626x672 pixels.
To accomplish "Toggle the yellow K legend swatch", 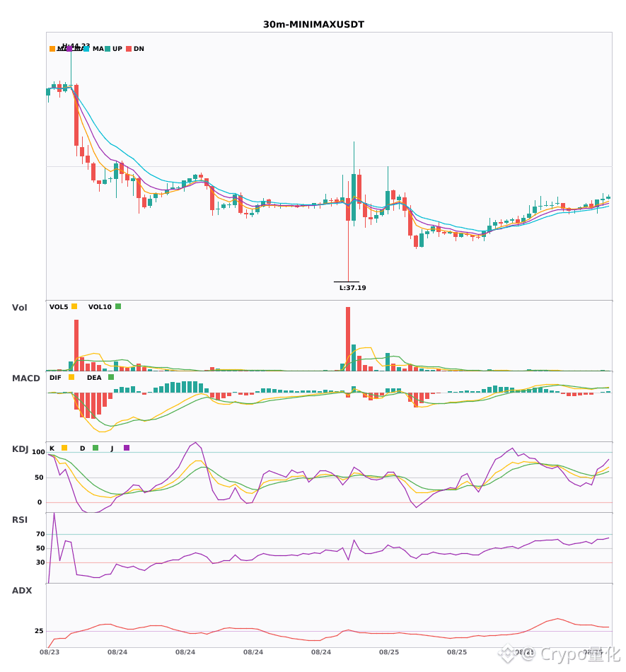I will pos(64,448).
